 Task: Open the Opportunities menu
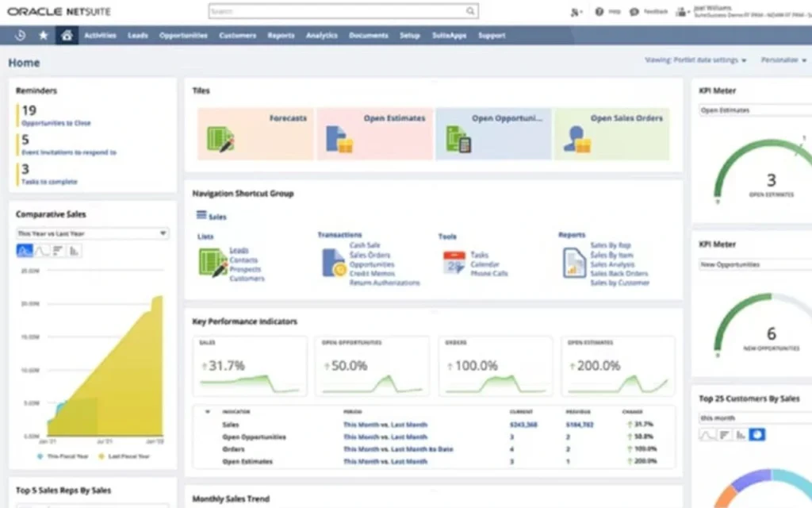183,36
